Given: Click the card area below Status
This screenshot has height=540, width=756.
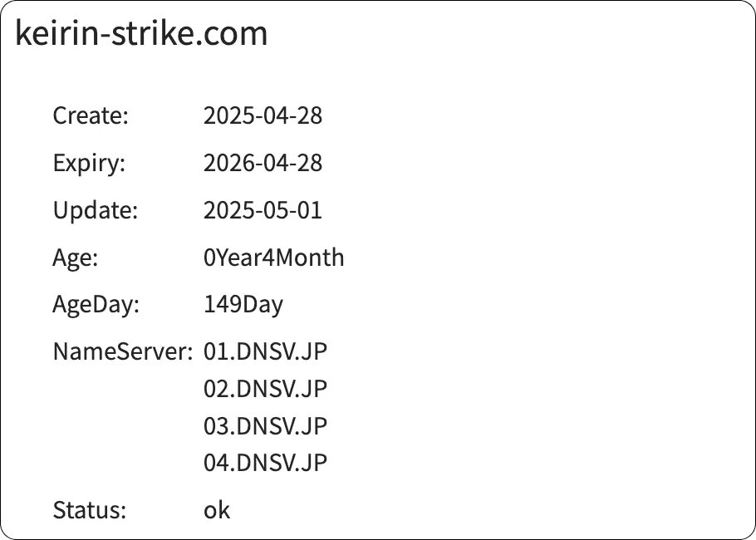Looking at the screenshot, I should pos(378,530).
